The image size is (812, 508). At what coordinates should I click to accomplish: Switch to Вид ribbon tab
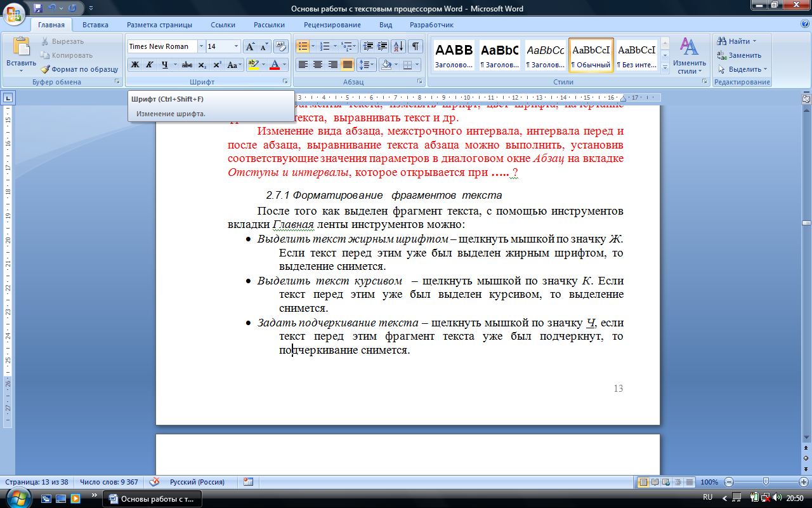pyautogui.click(x=386, y=25)
